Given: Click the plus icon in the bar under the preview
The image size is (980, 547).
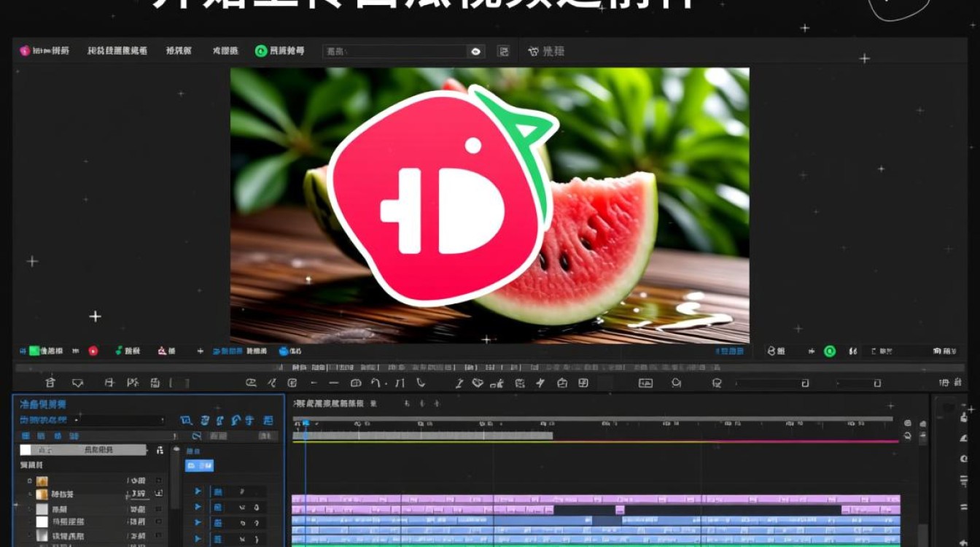Looking at the screenshot, I should (200, 351).
